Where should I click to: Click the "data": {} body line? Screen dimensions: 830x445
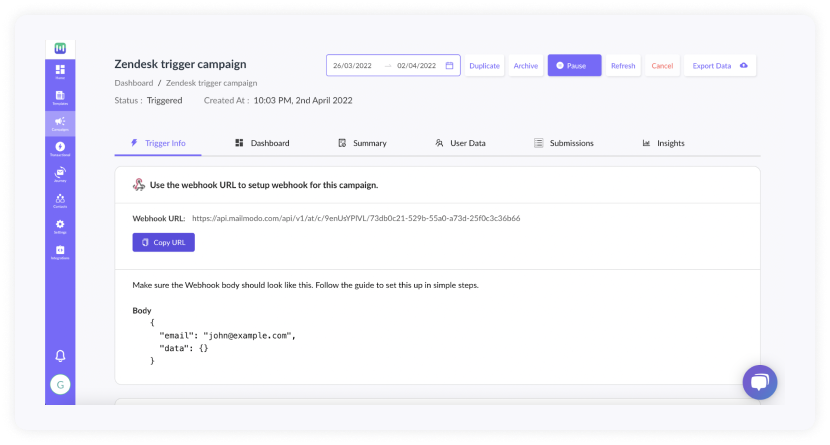(184, 348)
